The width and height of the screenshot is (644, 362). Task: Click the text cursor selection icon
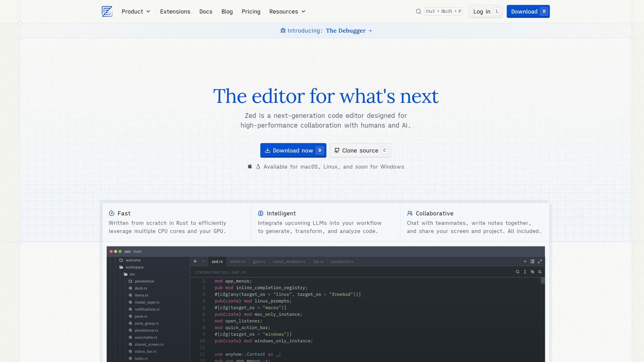click(525, 272)
